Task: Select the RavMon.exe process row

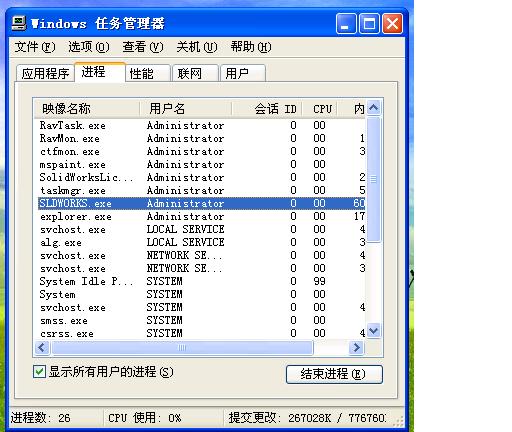Action: click(x=202, y=138)
